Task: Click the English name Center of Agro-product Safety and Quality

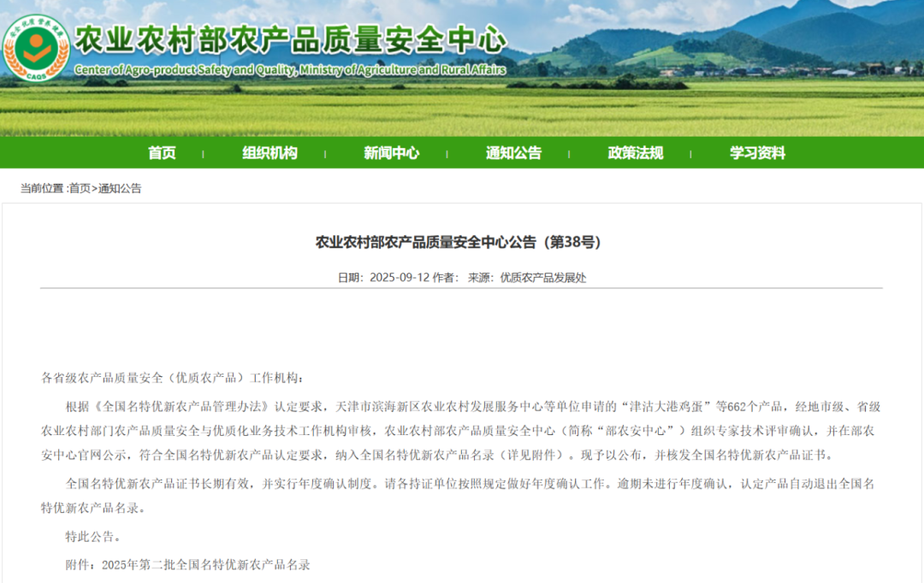Action: [x=185, y=69]
